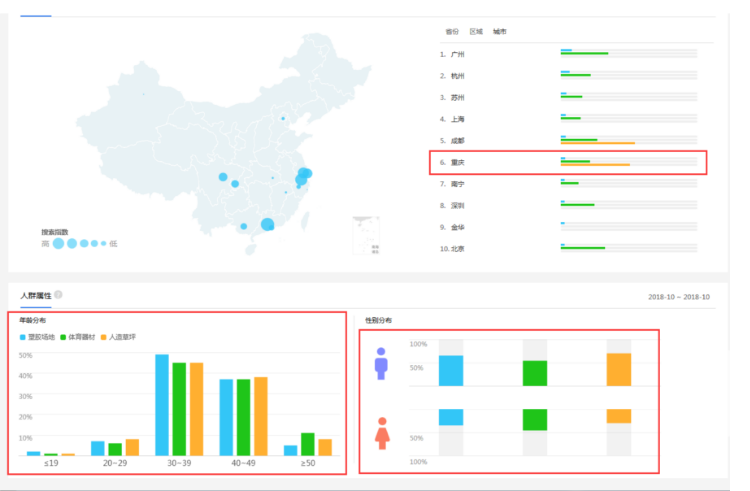Image resolution: width=750 pixels, height=491 pixels.
Task: Open the 人群属性 section tab
Action: click(35, 296)
